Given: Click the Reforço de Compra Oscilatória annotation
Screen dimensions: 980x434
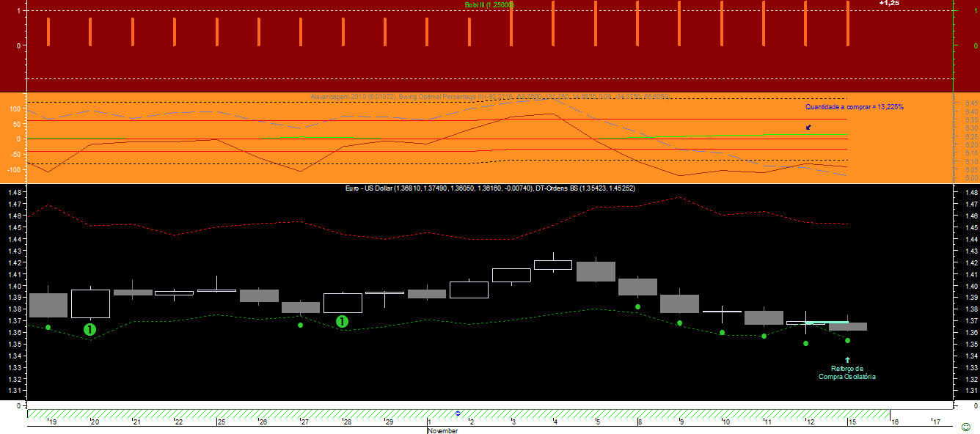Looking at the screenshot, I should [x=847, y=372].
